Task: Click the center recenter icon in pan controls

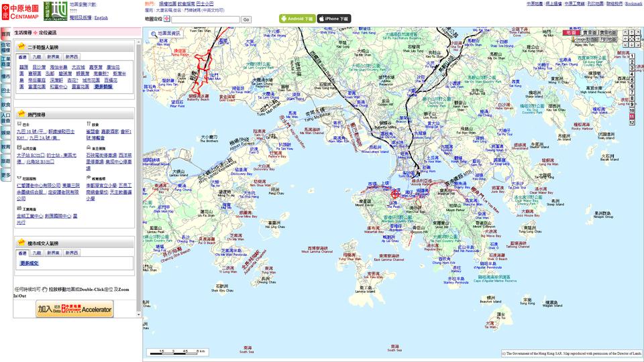Action: point(632,39)
